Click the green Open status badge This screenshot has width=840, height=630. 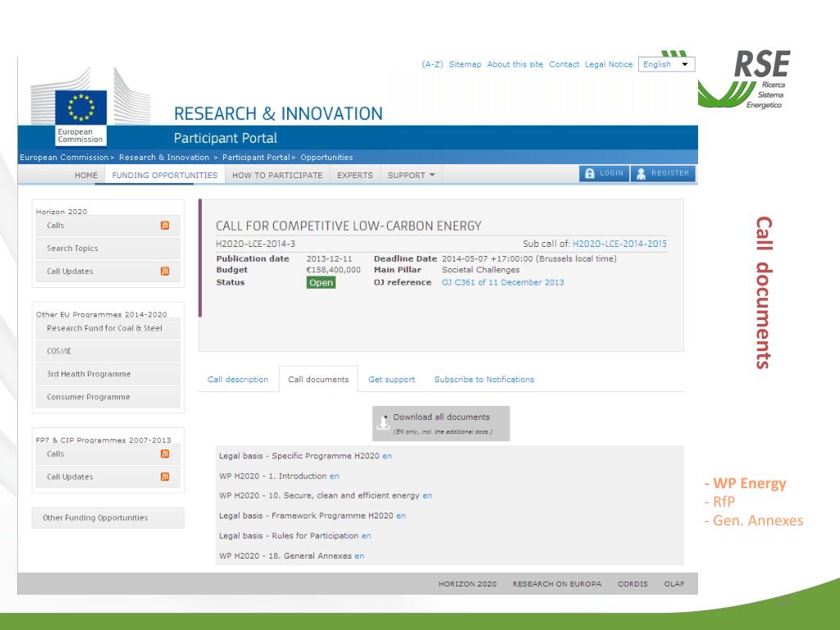point(321,282)
